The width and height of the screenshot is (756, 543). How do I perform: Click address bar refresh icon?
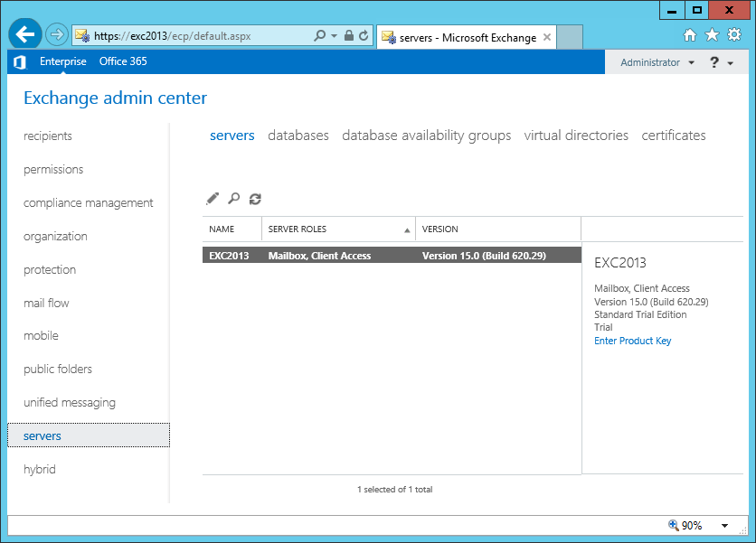tap(364, 35)
